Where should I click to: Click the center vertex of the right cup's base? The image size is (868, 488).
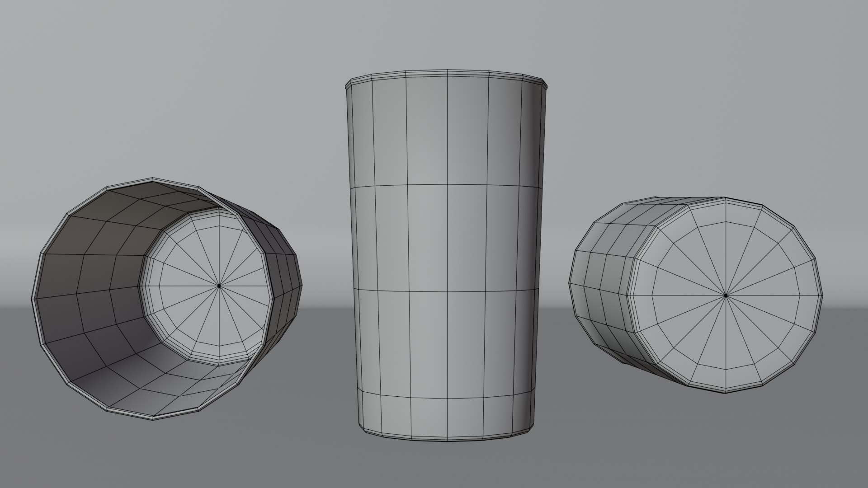pos(726,295)
